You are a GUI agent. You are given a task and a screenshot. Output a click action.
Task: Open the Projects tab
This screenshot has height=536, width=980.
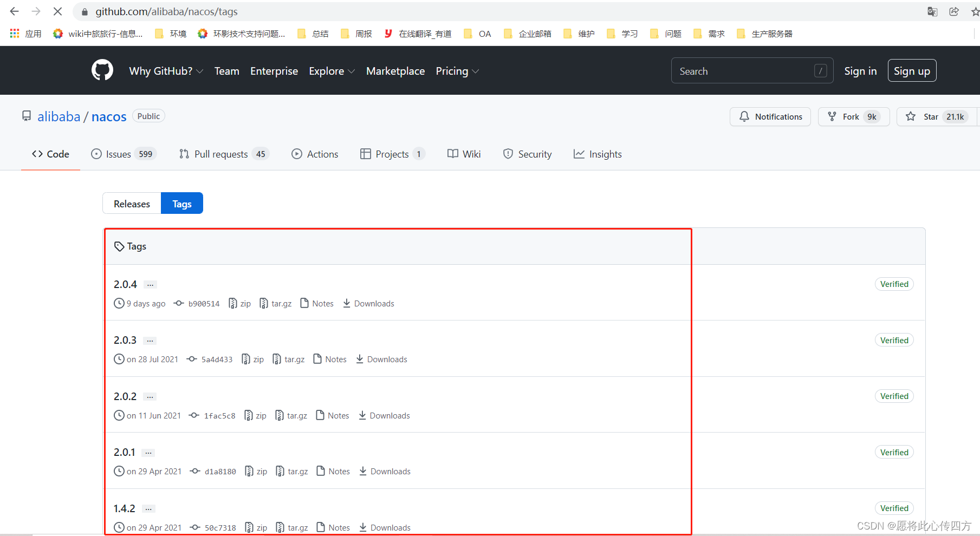(392, 154)
